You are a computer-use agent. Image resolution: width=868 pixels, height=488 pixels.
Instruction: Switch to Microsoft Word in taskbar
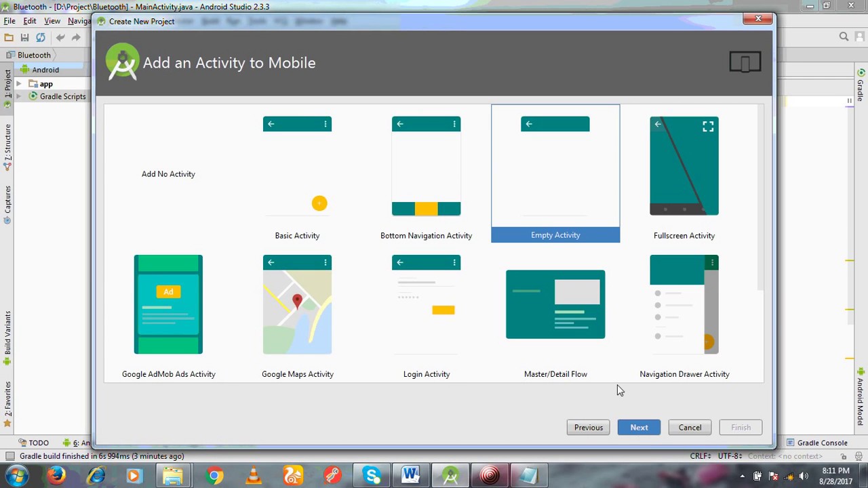click(x=410, y=476)
